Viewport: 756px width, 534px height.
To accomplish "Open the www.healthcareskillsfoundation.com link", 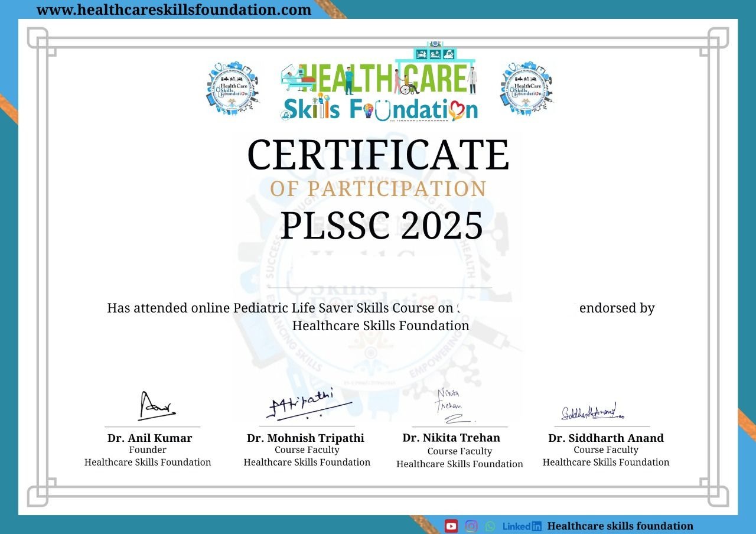I will pos(174,10).
